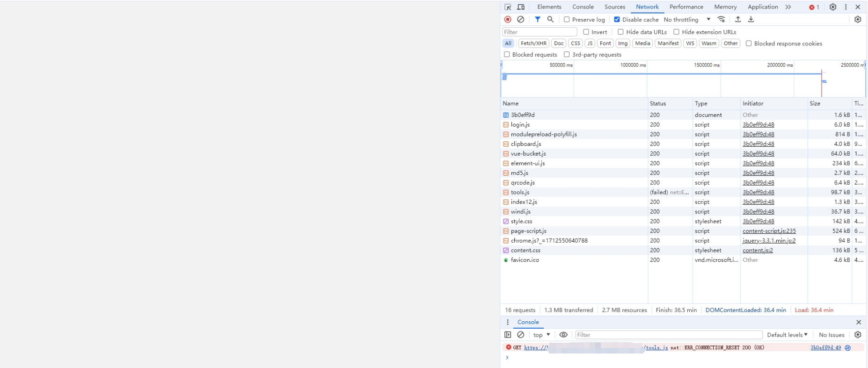Screen dimensions: 868x368
Task: Stop recording network log
Action: 508,20
